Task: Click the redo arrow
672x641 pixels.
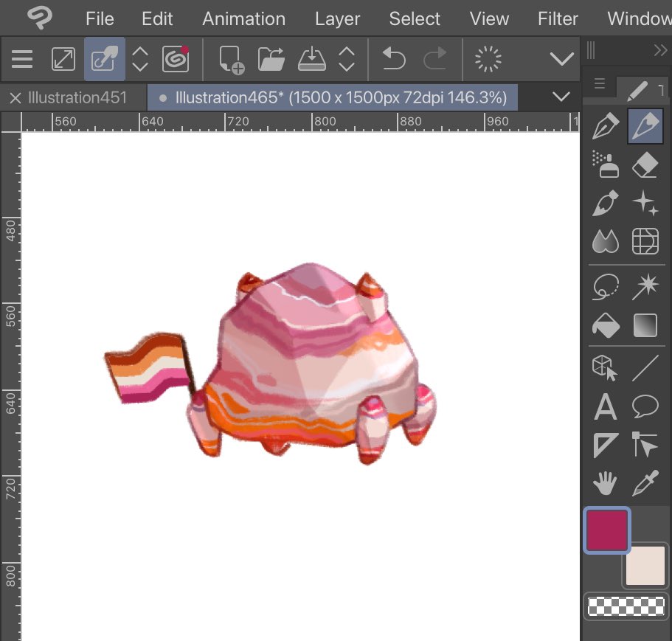Action: pyautogui.click(x=435, y=59)
